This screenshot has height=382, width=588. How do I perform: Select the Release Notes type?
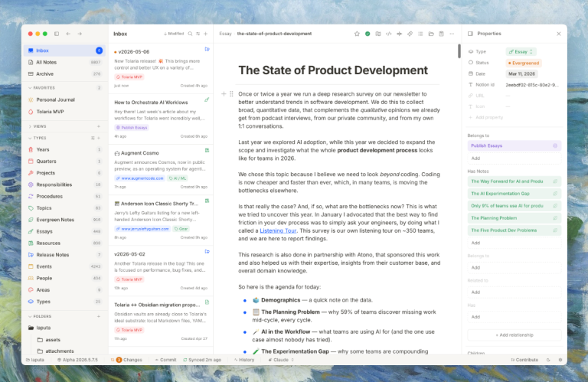pos(65,255)
